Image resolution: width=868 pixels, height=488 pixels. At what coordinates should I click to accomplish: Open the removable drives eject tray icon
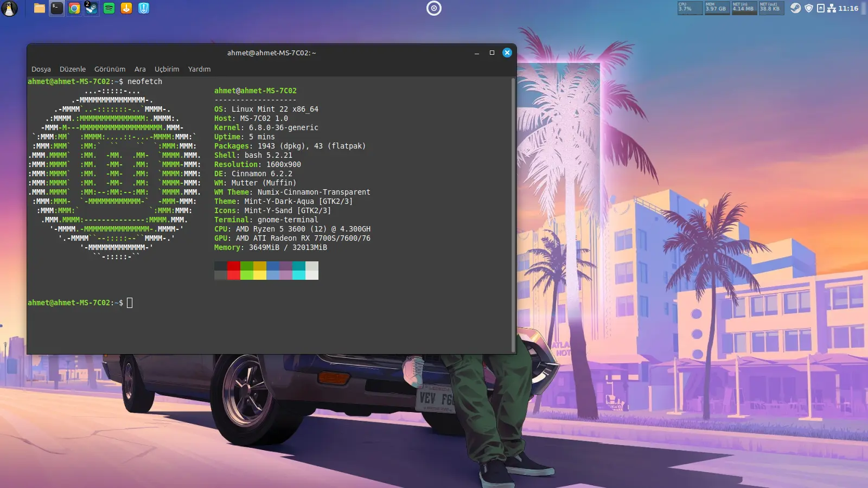click(821, 8)
